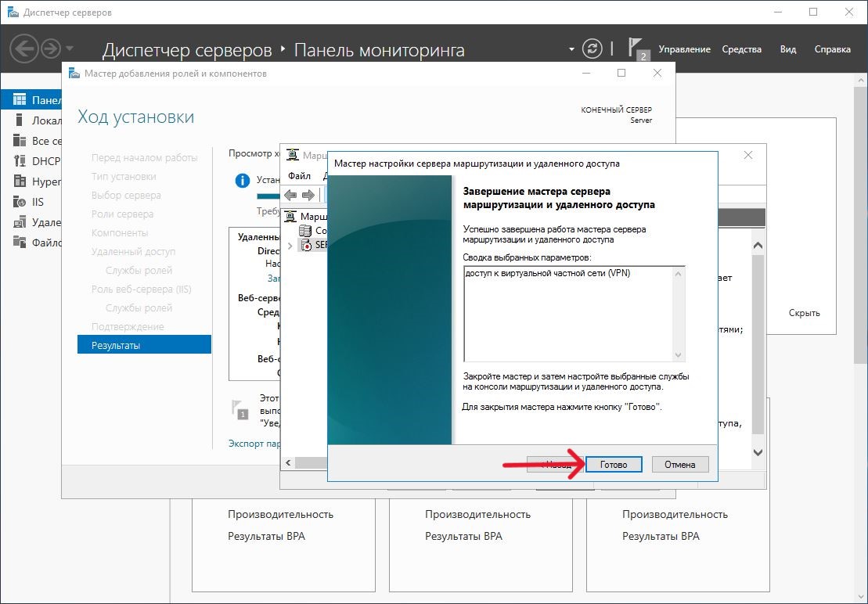868x604 pixels.
Task: Click the Скрыть link
Action: (804, 313)
